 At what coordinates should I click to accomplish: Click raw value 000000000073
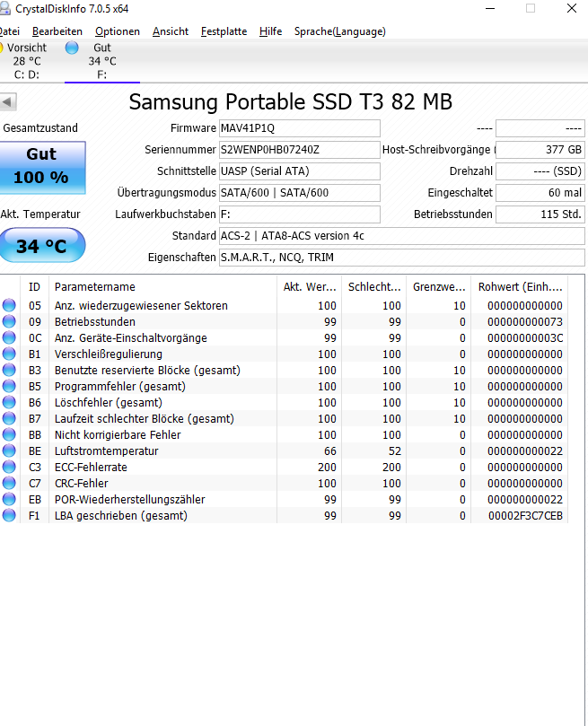click(x=525, y=322)
